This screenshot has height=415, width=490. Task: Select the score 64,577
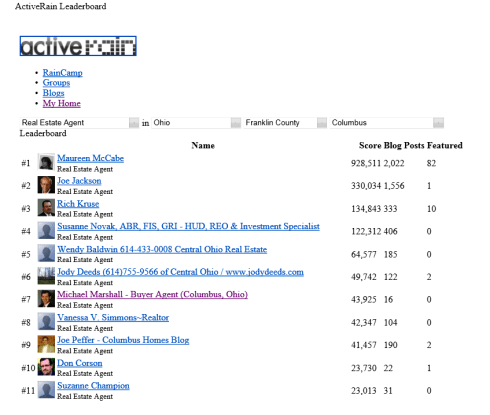pos(364,255)
